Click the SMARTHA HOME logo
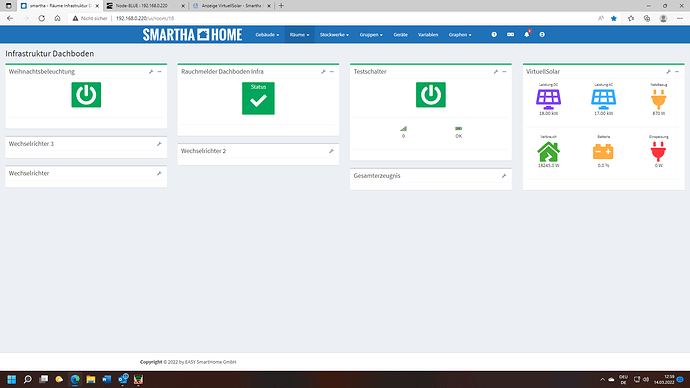Image resolution: width=690 pixels, height=388 pixels. pos(192,35)
